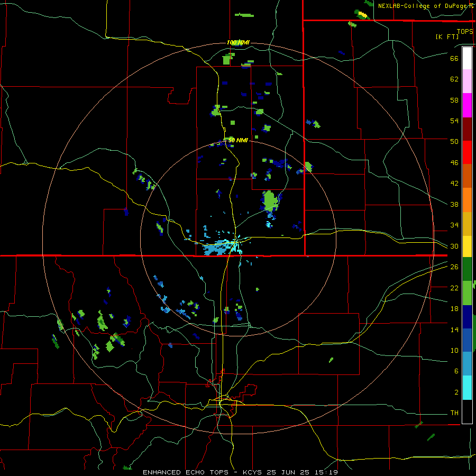
Task: Click the dark orange swatch of the scale
Action: click(467, 176)
